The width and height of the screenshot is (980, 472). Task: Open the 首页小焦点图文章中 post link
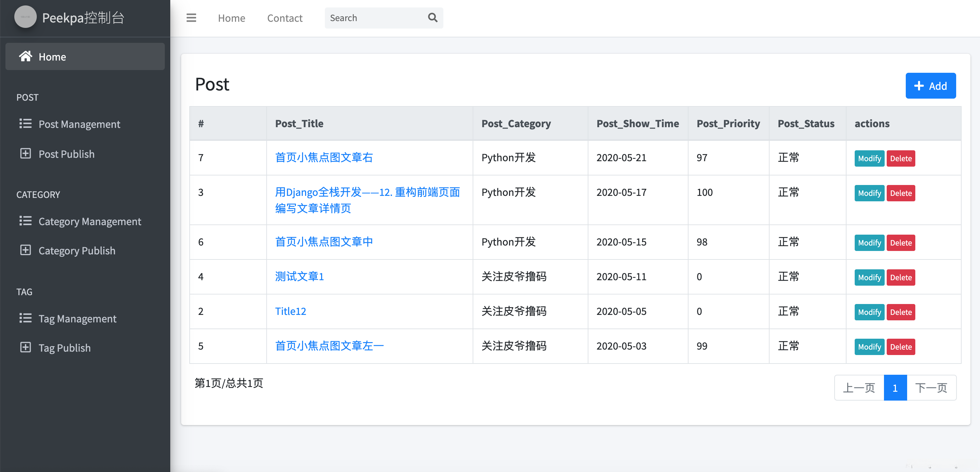[324, 242]
